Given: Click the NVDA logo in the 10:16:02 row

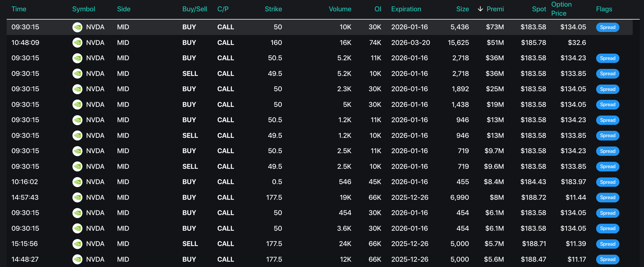Looking at the screenshot, I should point(77,182).
